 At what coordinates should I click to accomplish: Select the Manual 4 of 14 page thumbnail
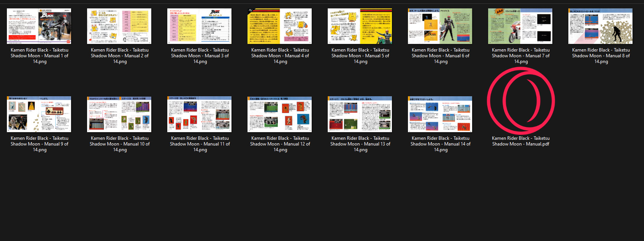tap(280, 26)
